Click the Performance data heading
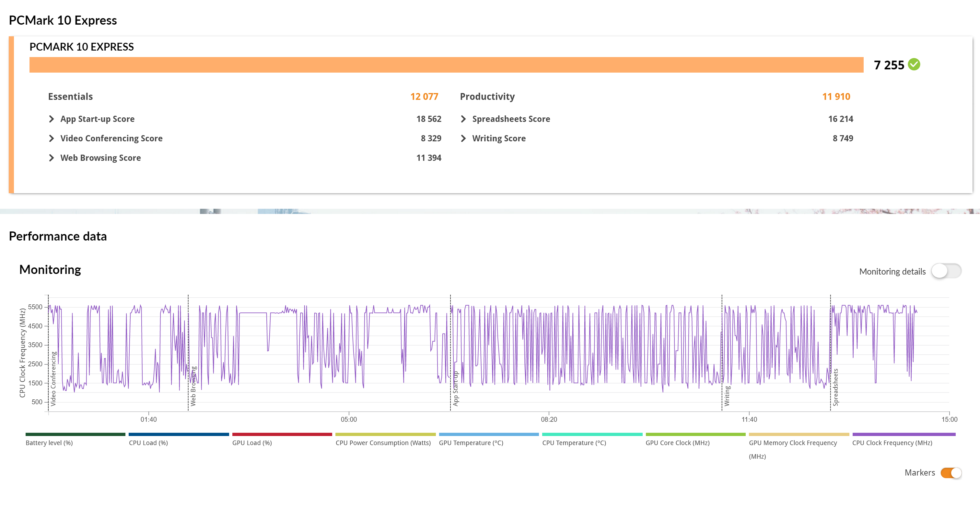This screenshot has width=980, height=507. click(x=58, y=236)
